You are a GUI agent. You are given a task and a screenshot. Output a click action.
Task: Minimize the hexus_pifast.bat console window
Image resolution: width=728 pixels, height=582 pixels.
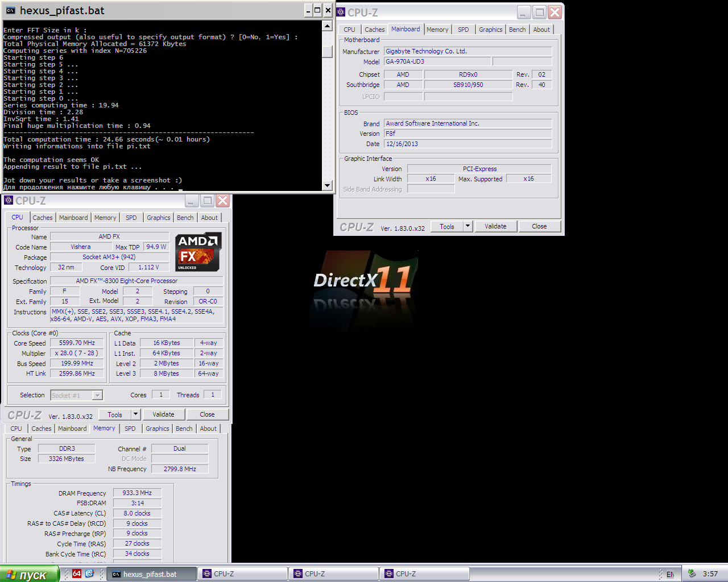[308, 10]
